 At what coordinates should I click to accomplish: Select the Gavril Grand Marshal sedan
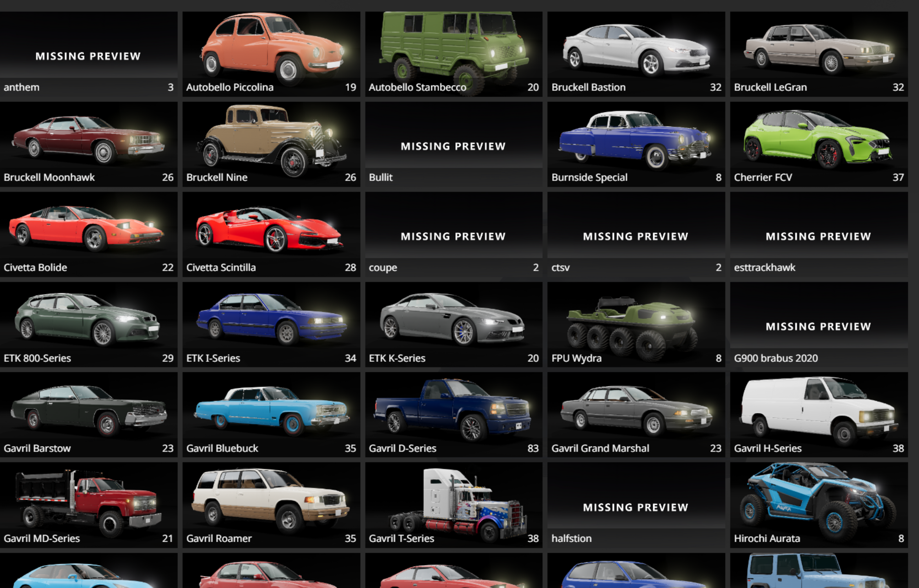pyautogui.click(x=636, y=415)
